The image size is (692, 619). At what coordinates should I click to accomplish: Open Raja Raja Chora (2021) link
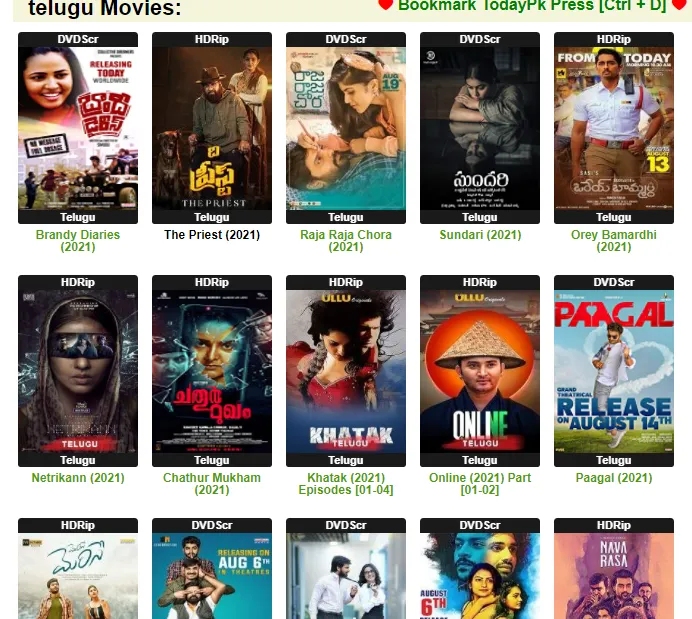coord(346,241)
